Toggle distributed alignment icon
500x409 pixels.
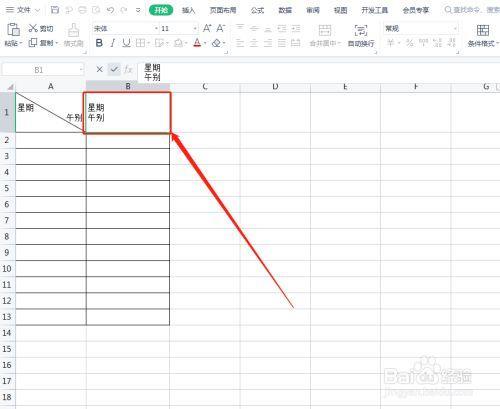[296, 43]
